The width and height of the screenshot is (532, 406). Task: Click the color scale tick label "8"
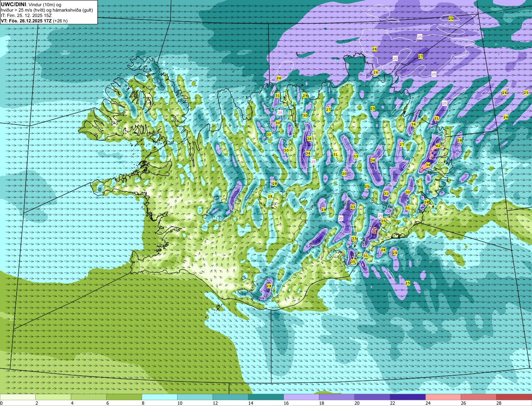[143, 403]
